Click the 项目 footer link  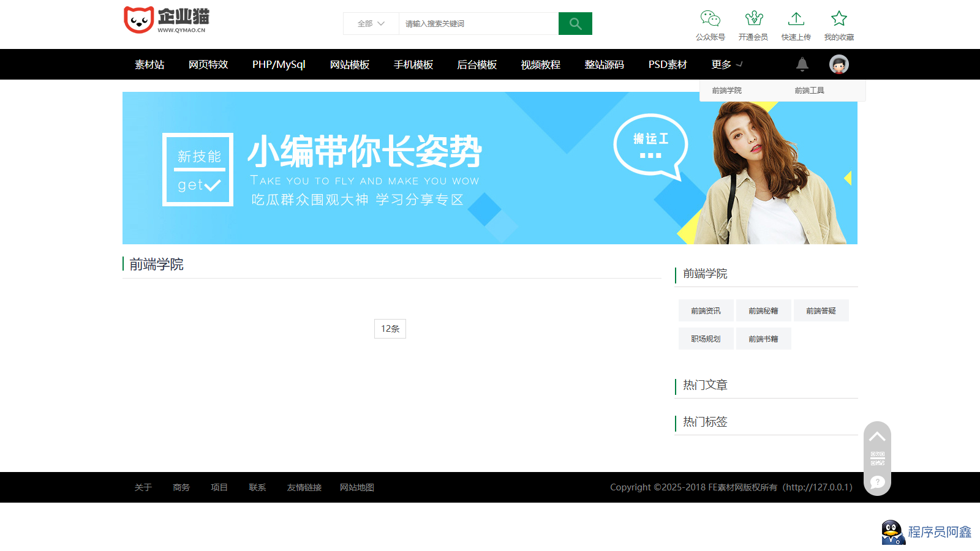[219, 487]
